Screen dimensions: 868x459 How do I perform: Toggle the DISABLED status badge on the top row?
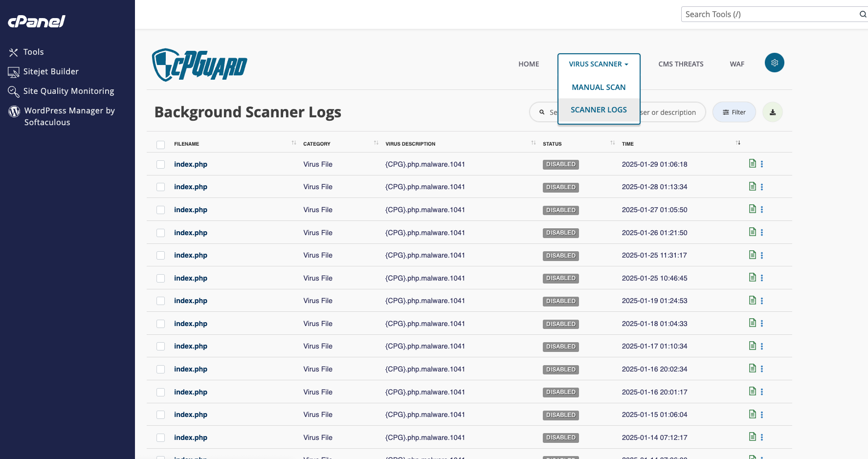point(560,164)
